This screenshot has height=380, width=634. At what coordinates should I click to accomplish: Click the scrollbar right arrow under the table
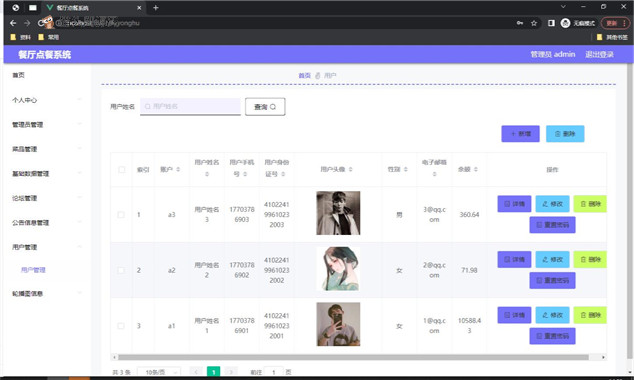click(x=603, y=357)
